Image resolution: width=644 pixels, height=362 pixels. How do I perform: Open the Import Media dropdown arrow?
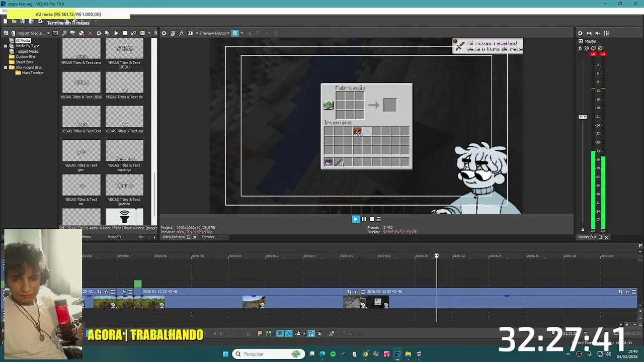click(x=48, y=33)
